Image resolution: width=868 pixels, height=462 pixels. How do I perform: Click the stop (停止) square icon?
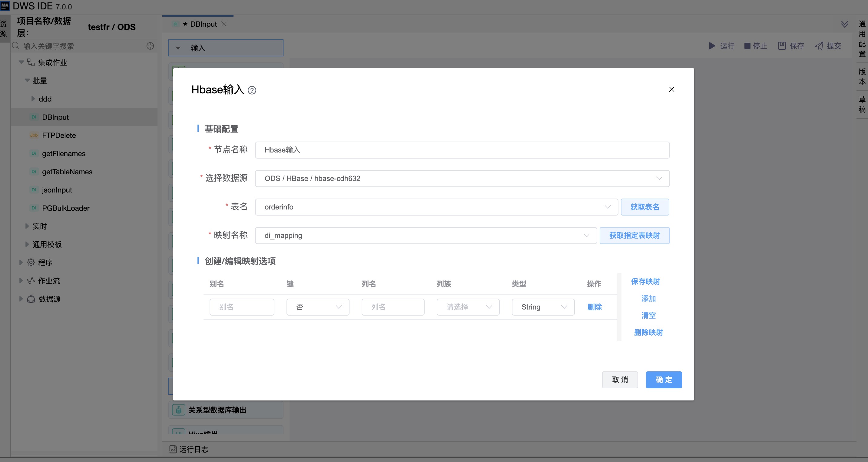(x=747, y=46)
